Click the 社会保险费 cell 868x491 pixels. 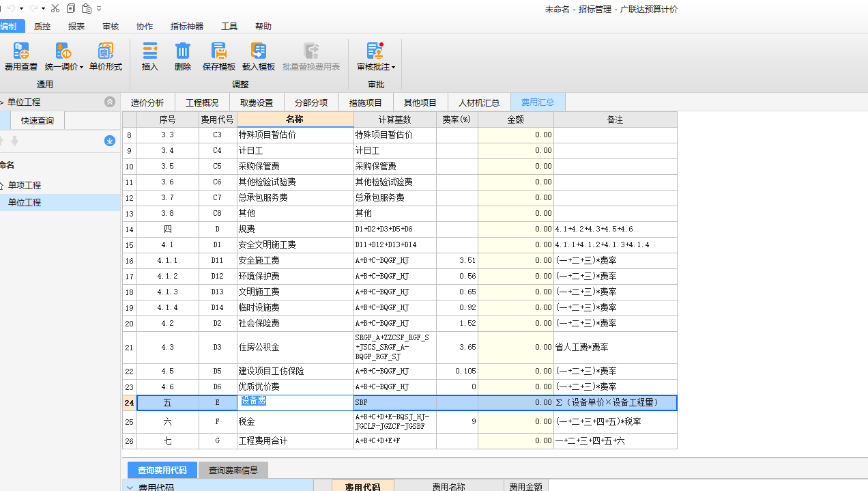click(295, 323)
